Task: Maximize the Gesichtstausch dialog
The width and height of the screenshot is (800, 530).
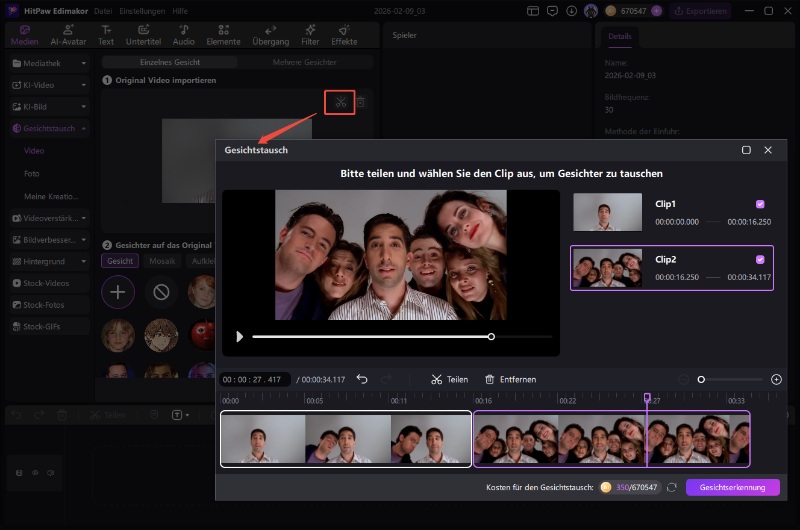Action: [746, 150]
